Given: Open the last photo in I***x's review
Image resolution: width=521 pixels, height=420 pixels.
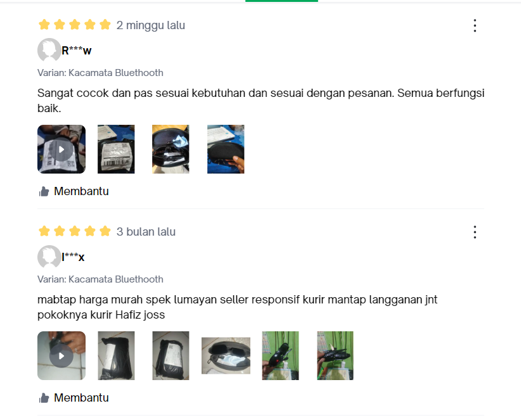Looking at the screenshot, I should [x=335, y=355].
